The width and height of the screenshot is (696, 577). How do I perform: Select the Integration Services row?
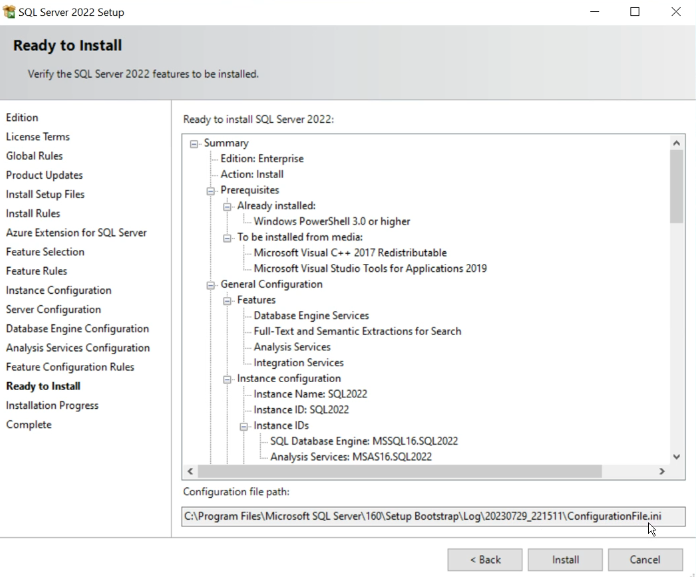(x=298, y=363)
